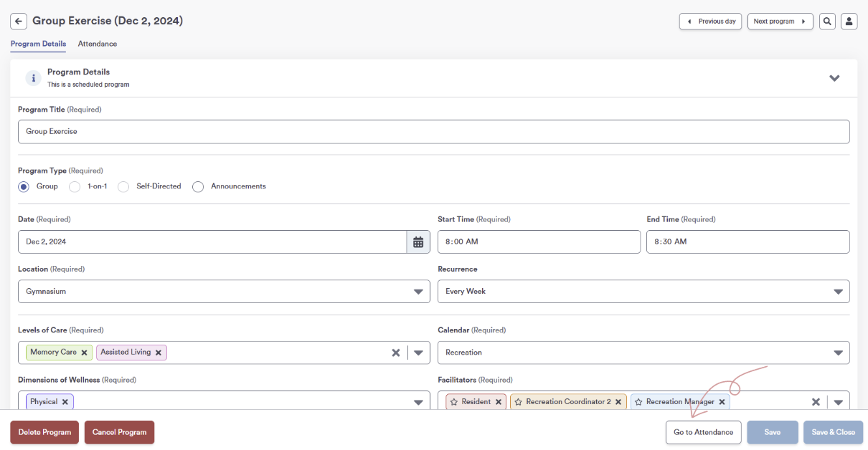868x450 pixels.
Task: Clear all Levels of Care with the X icon
Action: click(x=396, y=353)
